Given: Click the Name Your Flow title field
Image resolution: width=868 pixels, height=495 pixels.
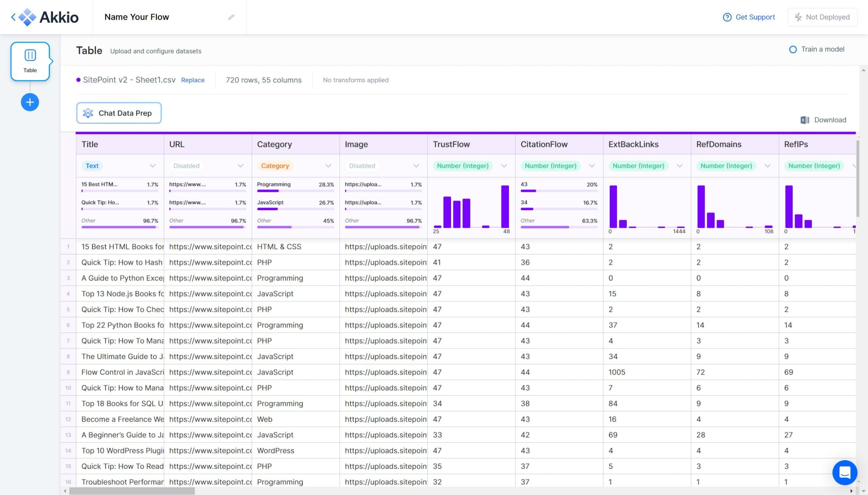Looking at the screenshot, I should click(137, 17).
